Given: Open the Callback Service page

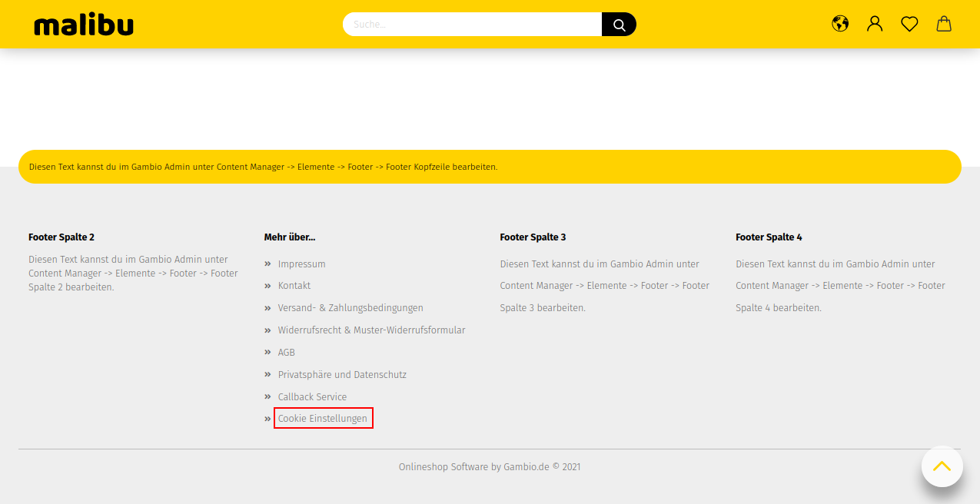Looking at the screenshot, I should (312, 396).
